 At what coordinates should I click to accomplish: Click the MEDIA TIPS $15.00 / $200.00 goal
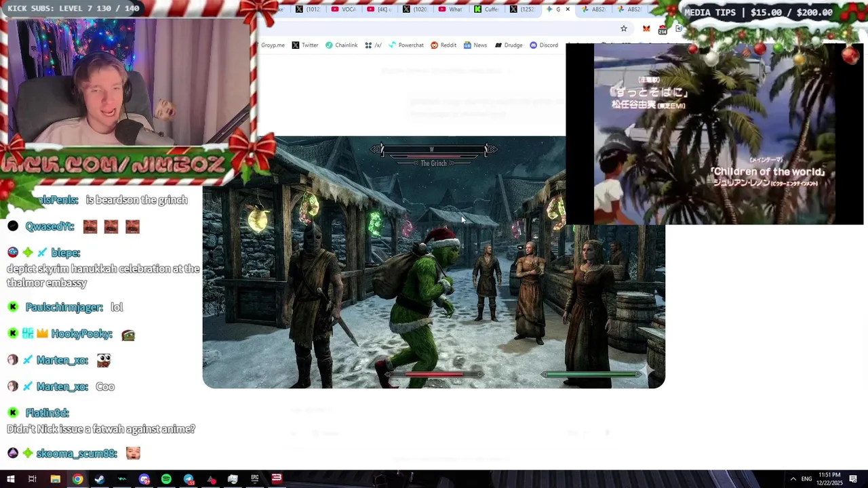click(x=758, y=12)
